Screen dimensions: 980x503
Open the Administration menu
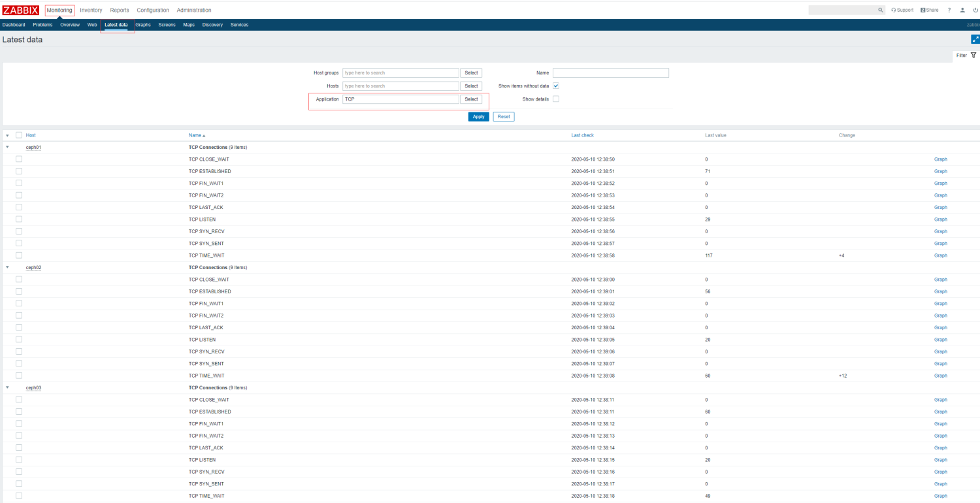pos(194,10)
